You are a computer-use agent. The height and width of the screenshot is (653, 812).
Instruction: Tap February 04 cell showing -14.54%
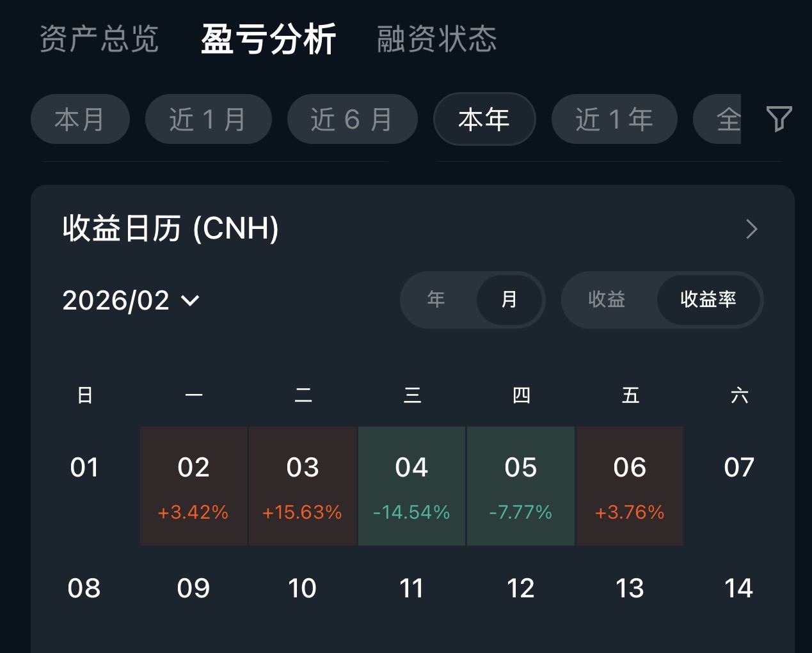(x=411, y=486)
